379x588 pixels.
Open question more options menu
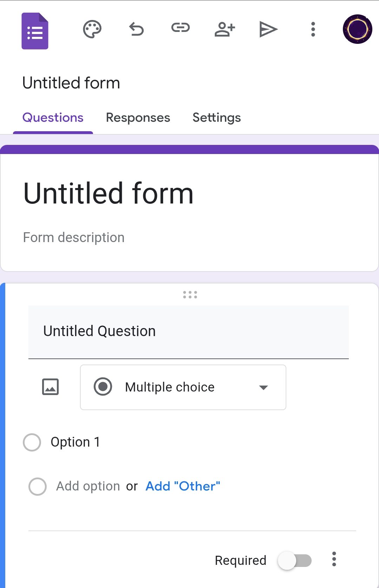334,559
